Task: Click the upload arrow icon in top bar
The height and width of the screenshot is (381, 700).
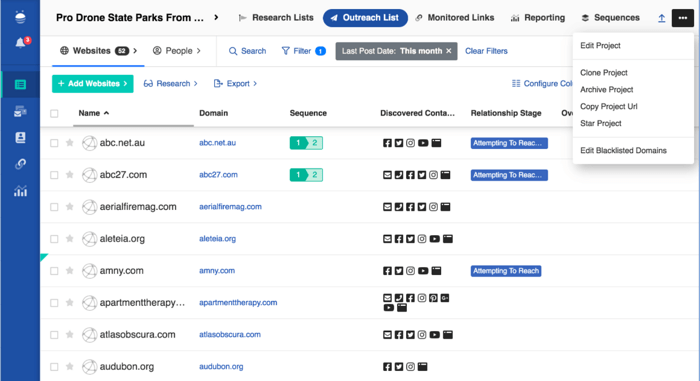Action: 661,18
